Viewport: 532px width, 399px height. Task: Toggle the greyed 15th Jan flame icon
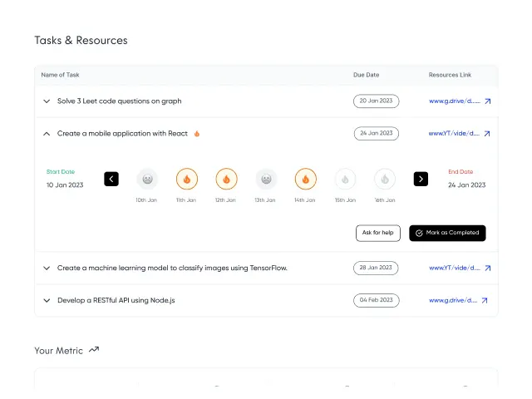(x=345, y=179)
